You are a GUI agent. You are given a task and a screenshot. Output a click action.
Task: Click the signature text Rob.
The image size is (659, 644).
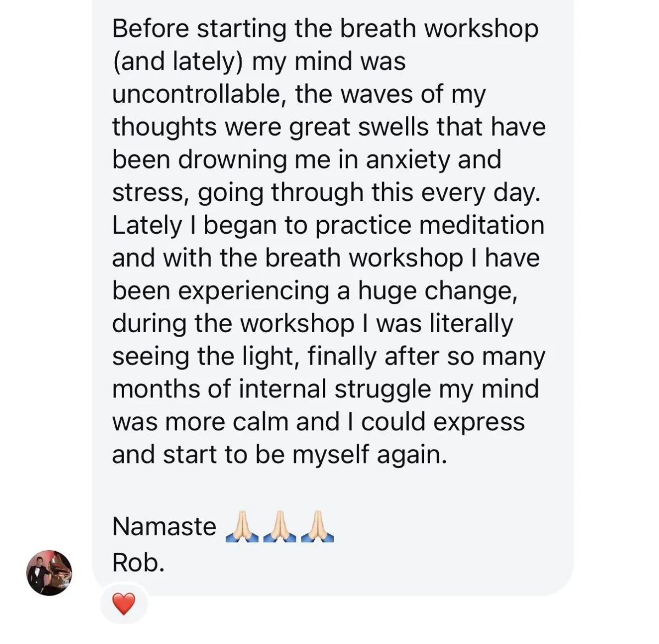pos(138,562)
